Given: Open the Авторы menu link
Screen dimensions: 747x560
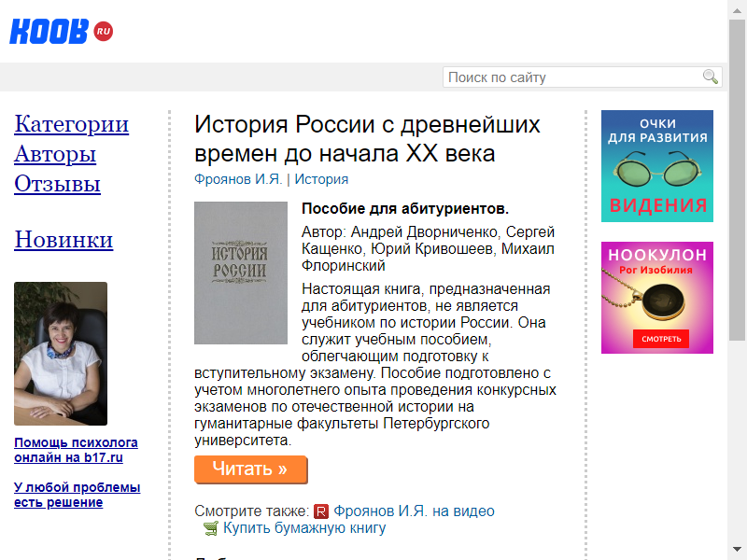Looking at the screenshot, I should click(x=55, y=154).
